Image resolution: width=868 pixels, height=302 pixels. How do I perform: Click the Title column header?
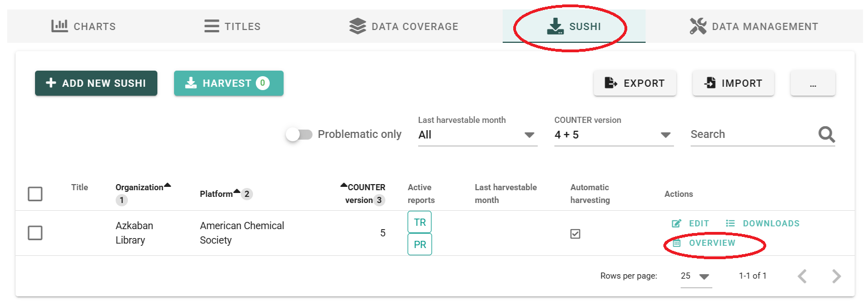point(80,187)
